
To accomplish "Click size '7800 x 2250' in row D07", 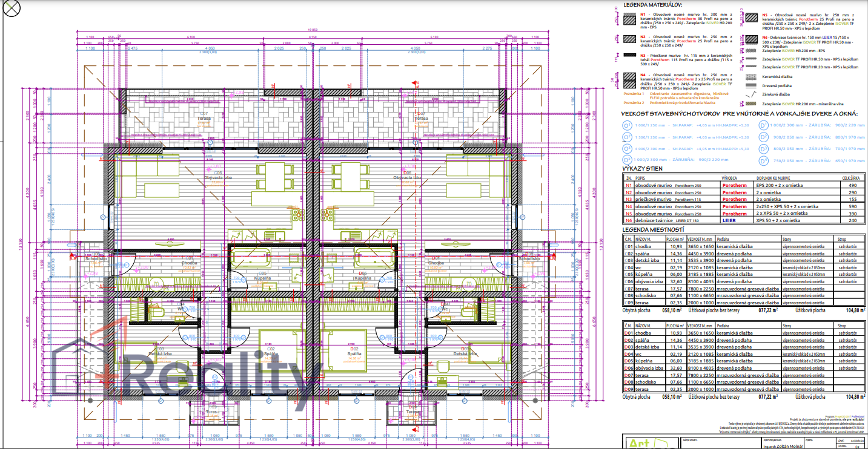I will click(x=701, y=375).
